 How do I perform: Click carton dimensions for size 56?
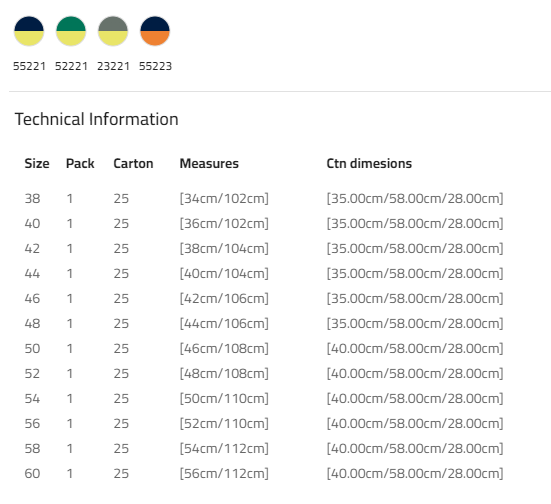tap(415, 424)
